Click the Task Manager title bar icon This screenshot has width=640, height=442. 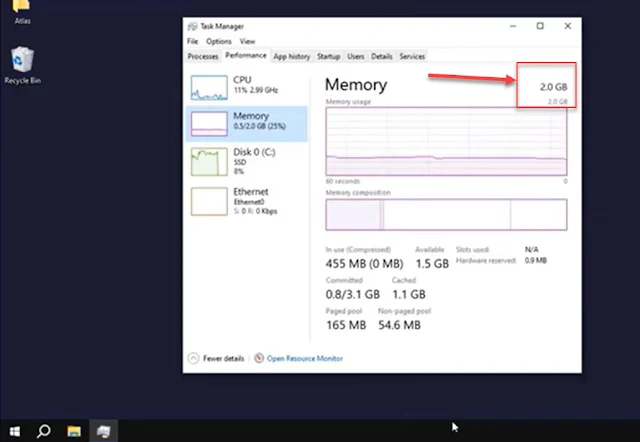click(192, 27)
